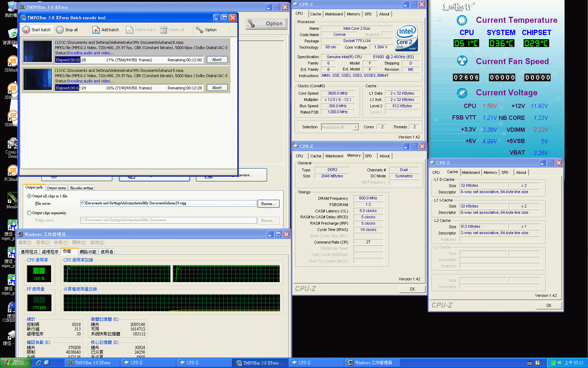Click Delete batch icon in batch toolbar
This screenshot has height=368, width=588.
[129, 30]
